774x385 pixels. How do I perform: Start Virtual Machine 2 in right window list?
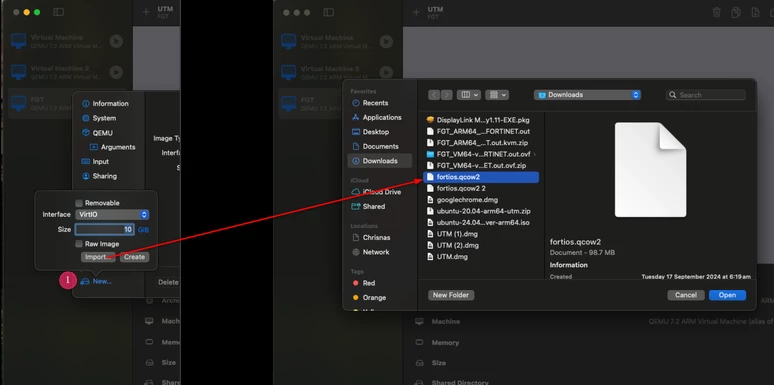pyautogui.click(x=386, y=73)
